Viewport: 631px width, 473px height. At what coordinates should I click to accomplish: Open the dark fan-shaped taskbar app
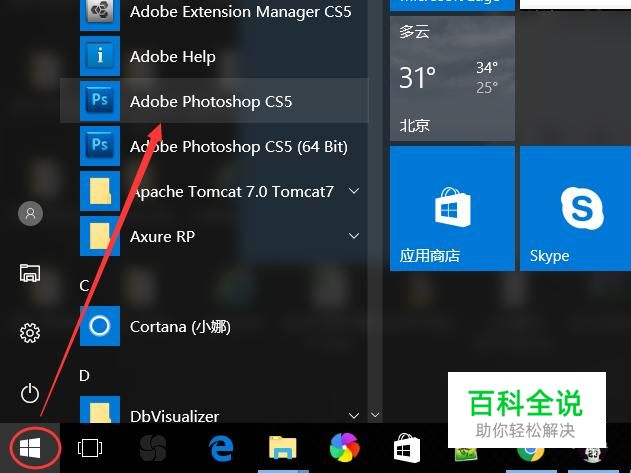click(153, 448)
